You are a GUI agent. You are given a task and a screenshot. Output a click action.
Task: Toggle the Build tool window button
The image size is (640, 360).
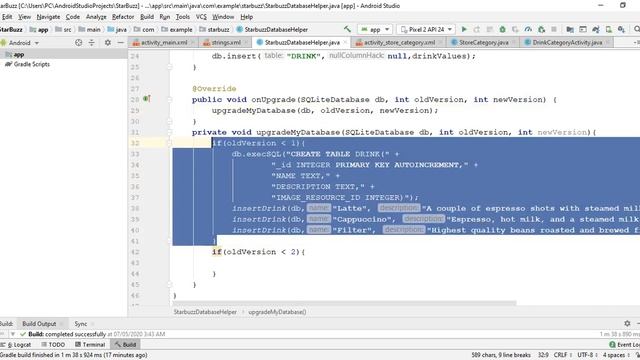click(125, 344)
